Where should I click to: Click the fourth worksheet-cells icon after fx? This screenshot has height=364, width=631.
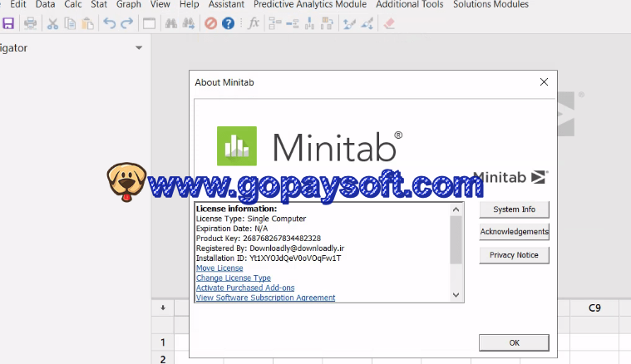tap(327, 23)
